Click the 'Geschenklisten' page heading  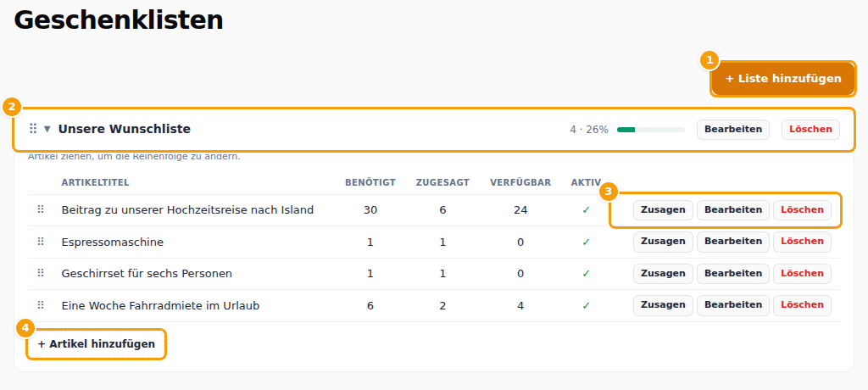point(119,20)
